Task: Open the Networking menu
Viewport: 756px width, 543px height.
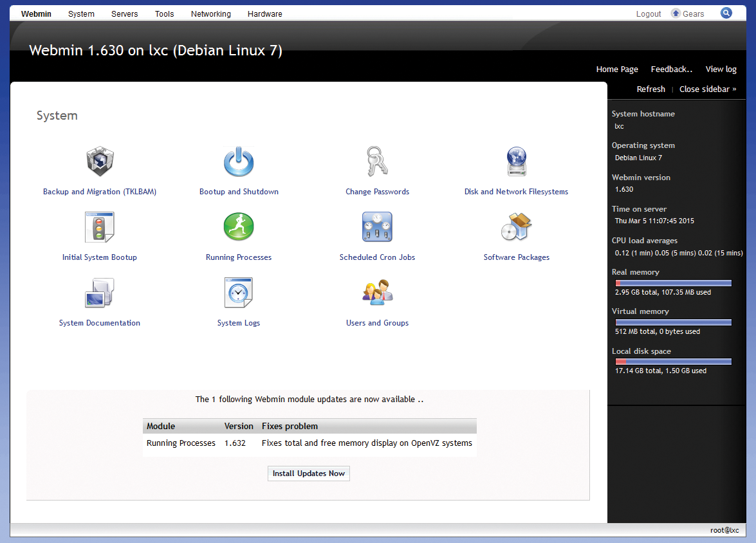Action: [x=211, y=14]
